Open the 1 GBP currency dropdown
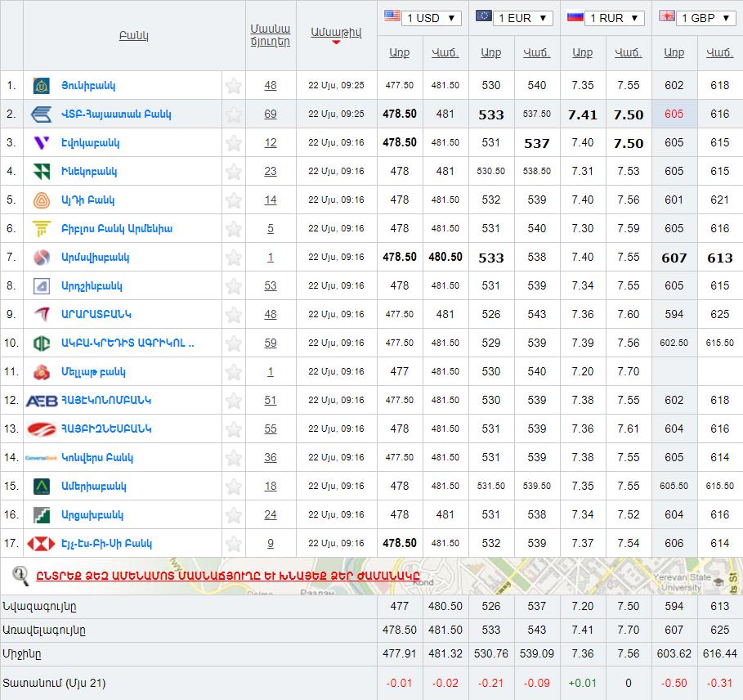This screenshot has height=700, width=743. pyautogui.click(x=705, y=18)
